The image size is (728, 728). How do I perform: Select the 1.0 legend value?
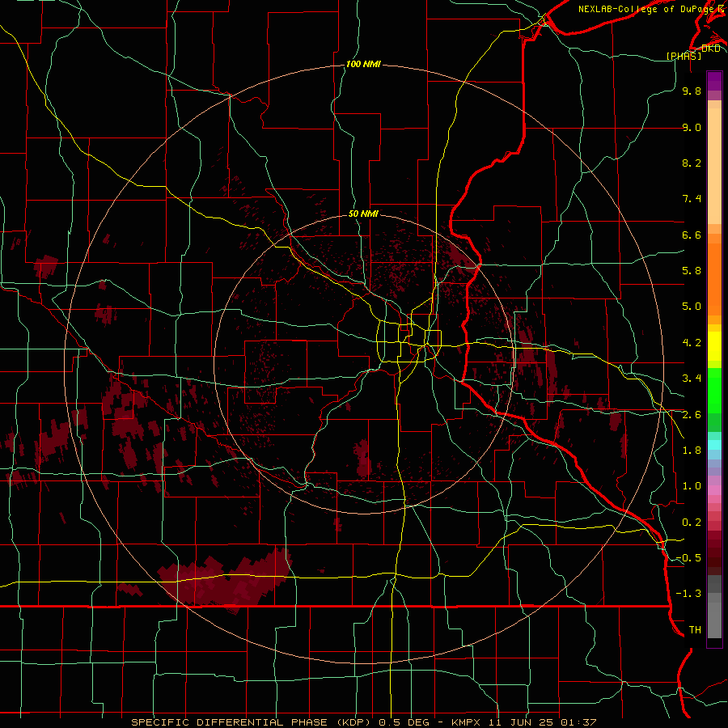pos(692,486)
